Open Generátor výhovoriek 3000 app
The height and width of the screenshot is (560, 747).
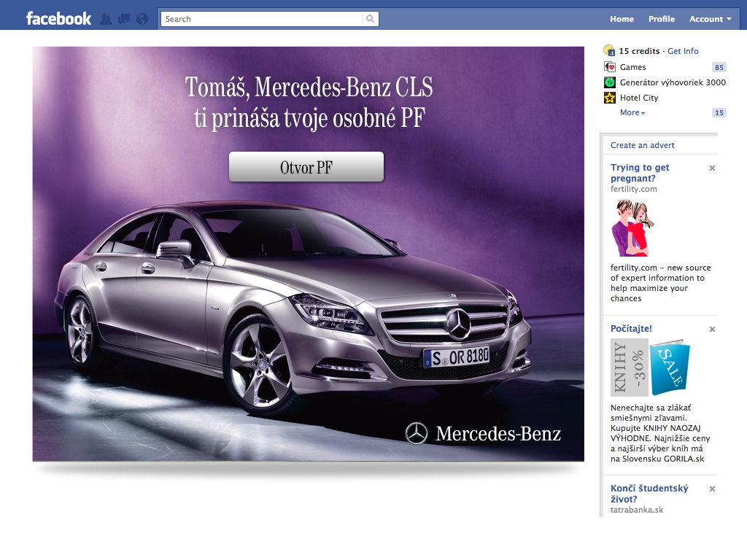tap(673, 82)
